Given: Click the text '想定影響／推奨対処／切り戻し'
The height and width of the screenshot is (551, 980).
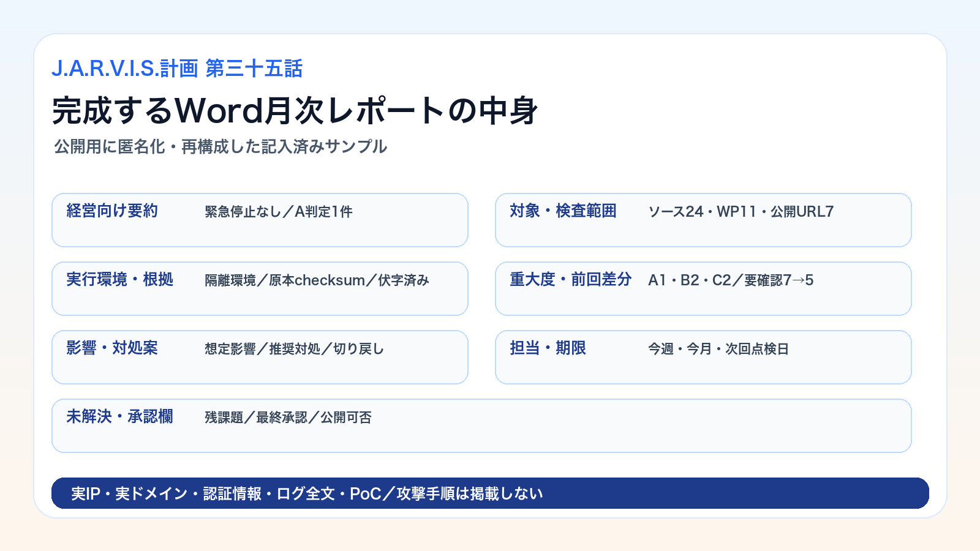Looking at the screenshot, I should click(295, 349).
